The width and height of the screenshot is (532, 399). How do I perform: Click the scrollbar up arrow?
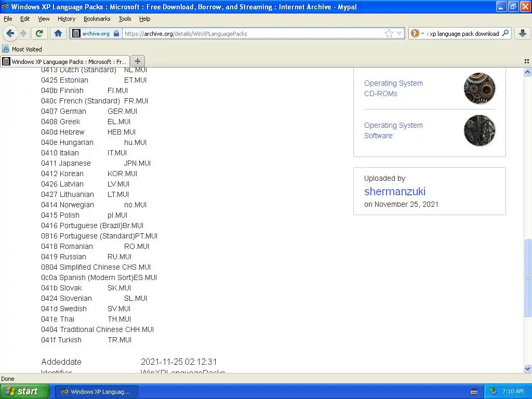click(527, 72)
